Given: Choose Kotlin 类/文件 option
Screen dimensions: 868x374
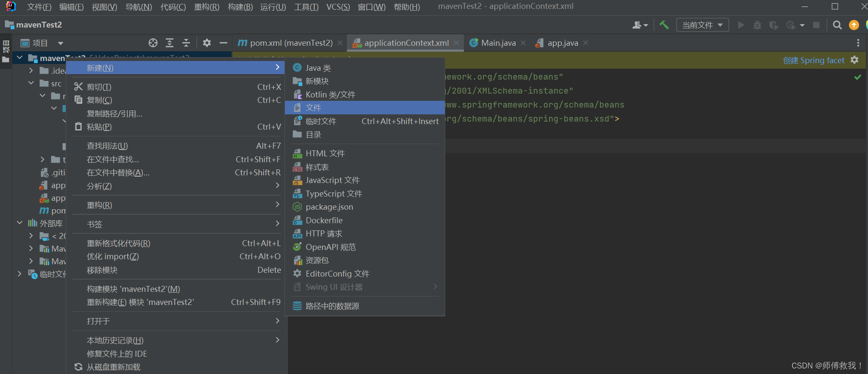Looking at the screenshot, I should (x=365, y=94).
